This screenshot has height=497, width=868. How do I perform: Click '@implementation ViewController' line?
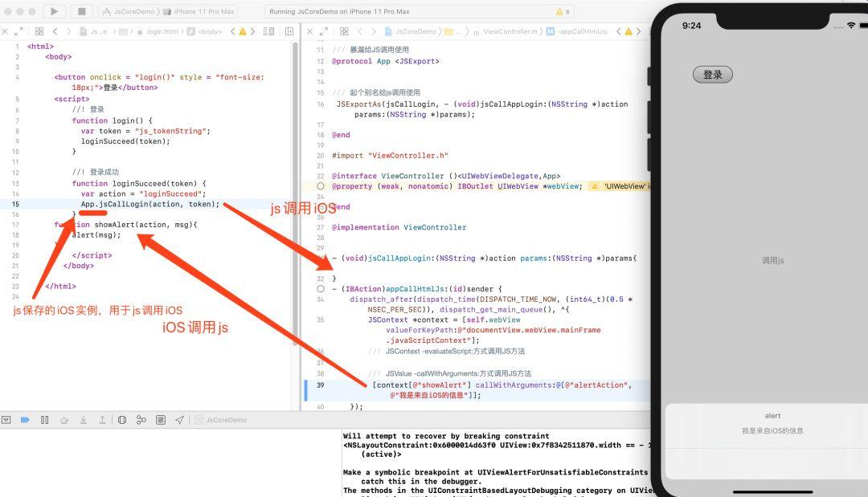(x=399, y=227)
